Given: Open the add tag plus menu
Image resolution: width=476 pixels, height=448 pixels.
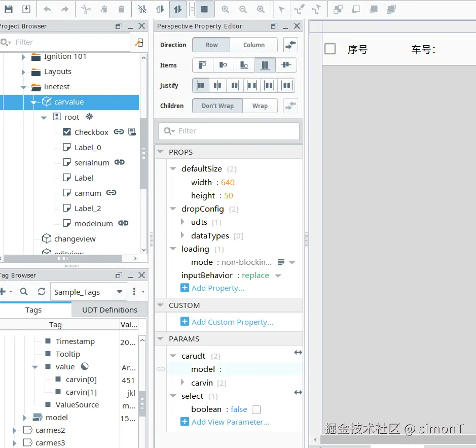Looking at the screenshot, I should pos(3,292).
